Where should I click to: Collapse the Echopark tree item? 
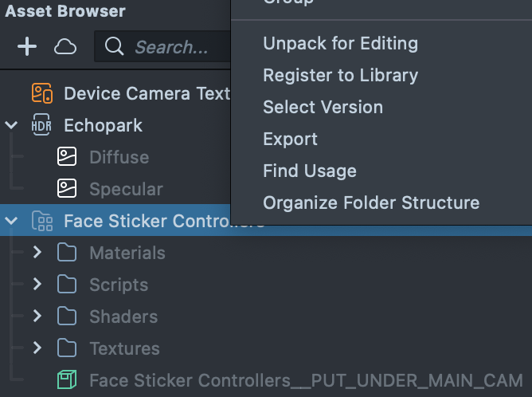pos(11,125)
